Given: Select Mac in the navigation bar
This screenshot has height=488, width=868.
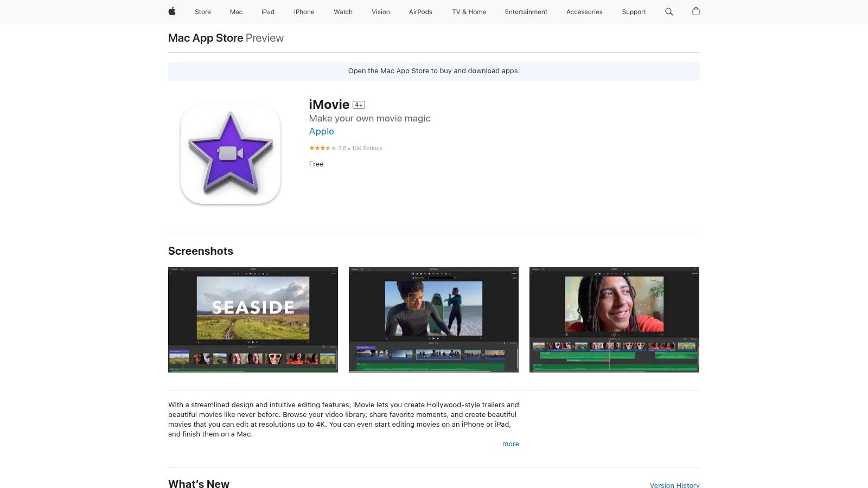Looking at the screenshot, I should click(236, 11).
